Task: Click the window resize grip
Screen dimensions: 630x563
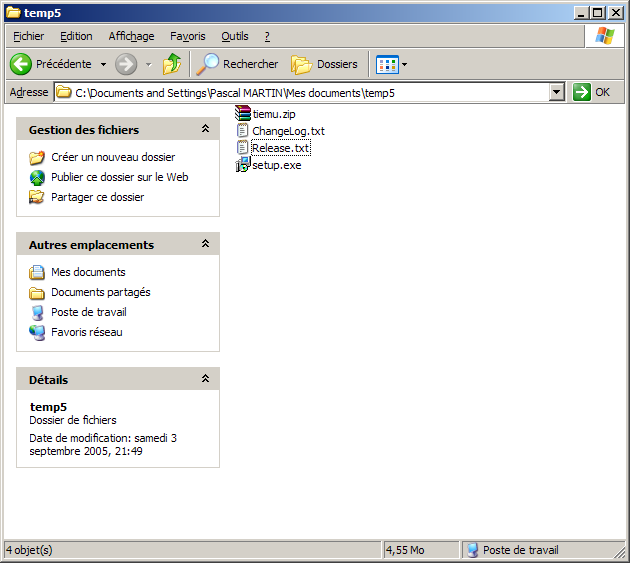Action: [x=619, y=552]
